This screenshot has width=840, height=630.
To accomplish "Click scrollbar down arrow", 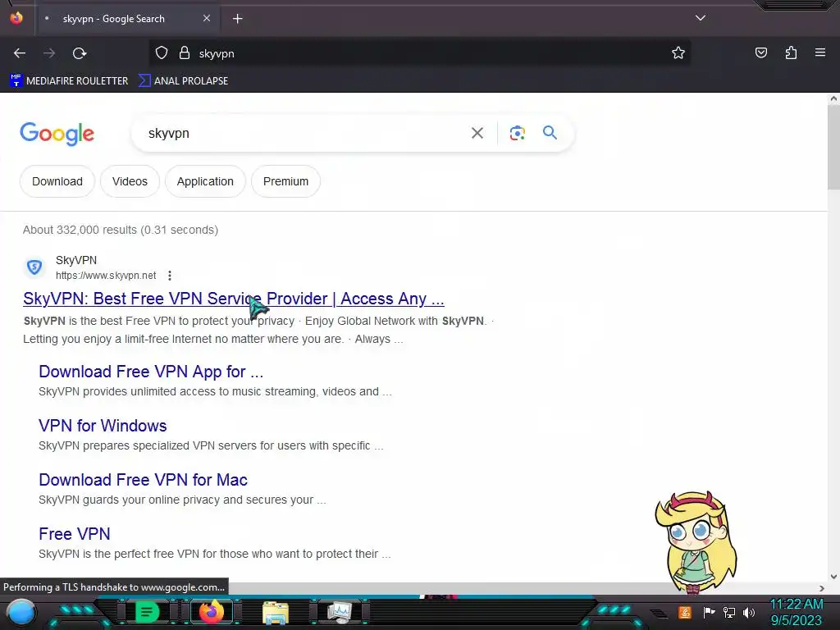I will click(833, 577).
